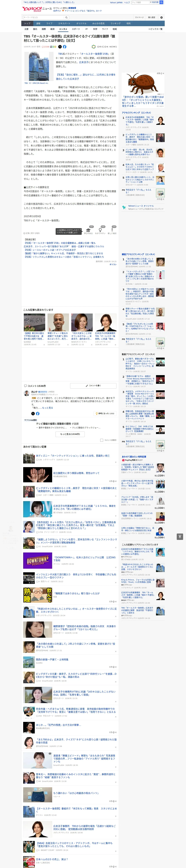Open みんなの意見 navigation tab
Screen dimensions: 186x868
[x=99, y=24]
